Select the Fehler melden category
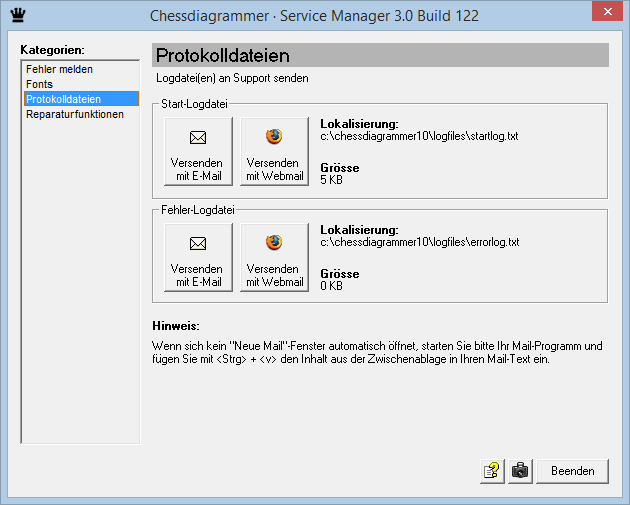630x505 pixels. point(82,69)
